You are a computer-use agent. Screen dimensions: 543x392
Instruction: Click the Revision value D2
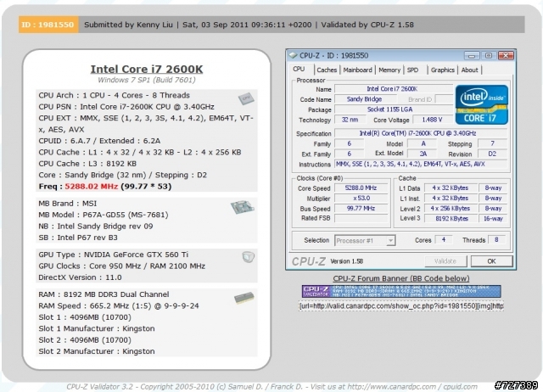tap(492, 154)
